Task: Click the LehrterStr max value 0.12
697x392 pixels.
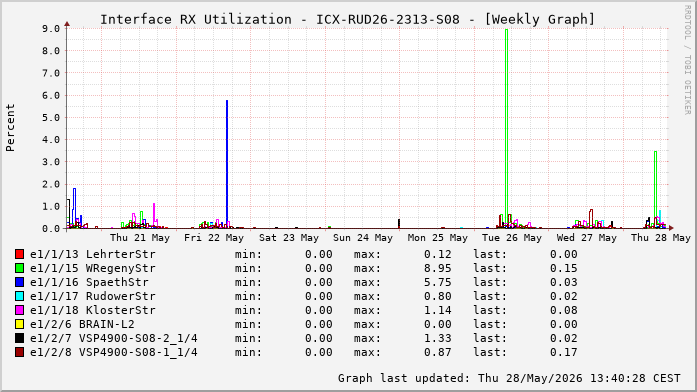Action: 437,254
